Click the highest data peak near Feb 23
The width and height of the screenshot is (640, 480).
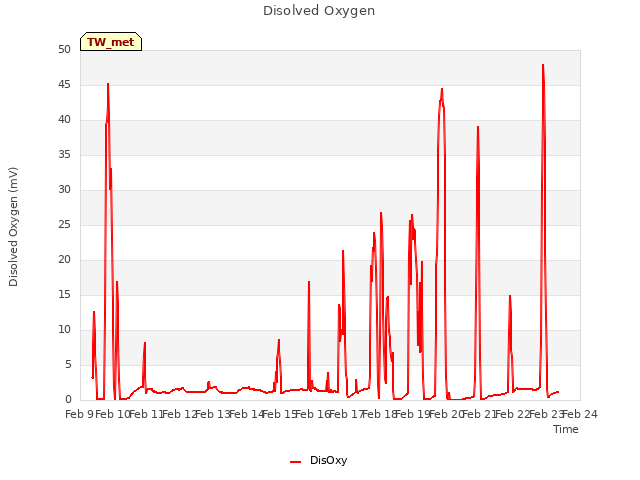pyautogui.click(x=543, y=65)
